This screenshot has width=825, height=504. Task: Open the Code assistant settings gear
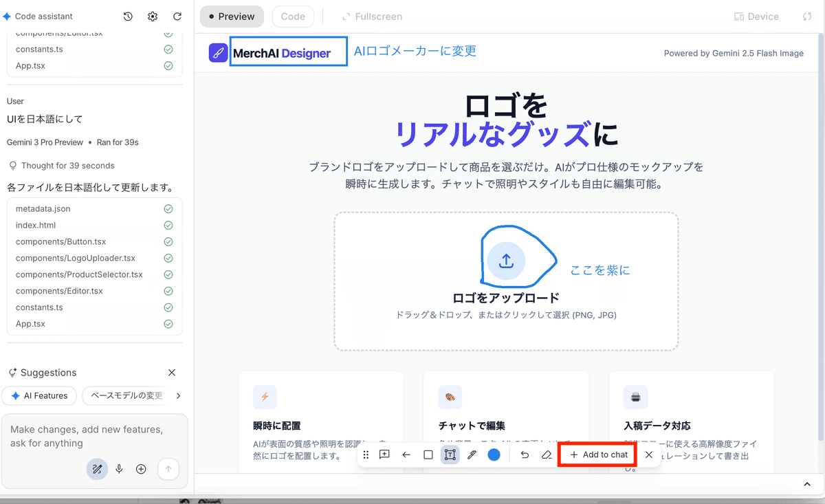click(x=153, y=17)
